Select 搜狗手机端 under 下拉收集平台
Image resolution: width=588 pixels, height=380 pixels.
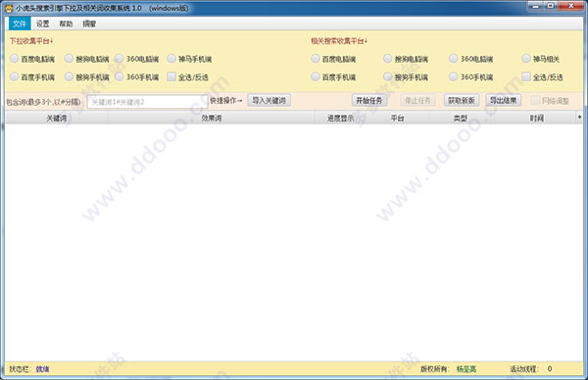(x=87, y=77)
